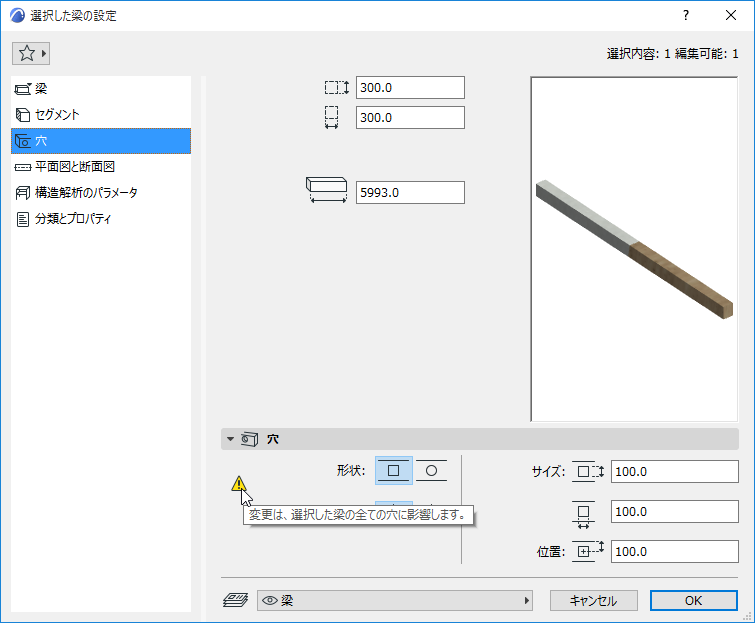Click the beam length icon beside 5993.0
This screenshot has width=755, height=623.
[x=326, y=190]
